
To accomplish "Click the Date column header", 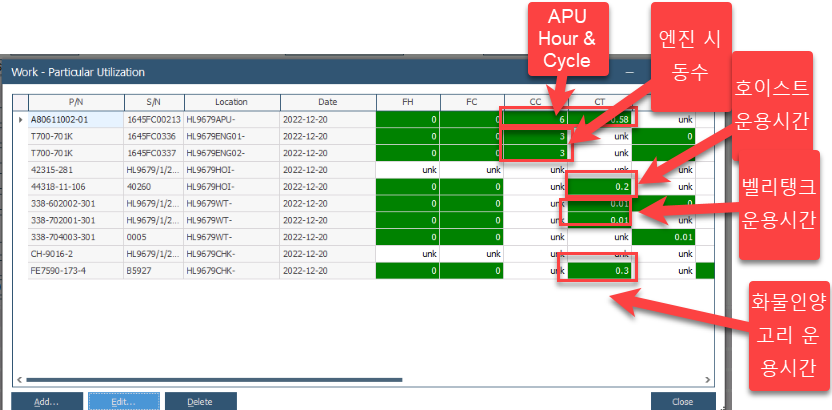I will (x=327, y=102).
